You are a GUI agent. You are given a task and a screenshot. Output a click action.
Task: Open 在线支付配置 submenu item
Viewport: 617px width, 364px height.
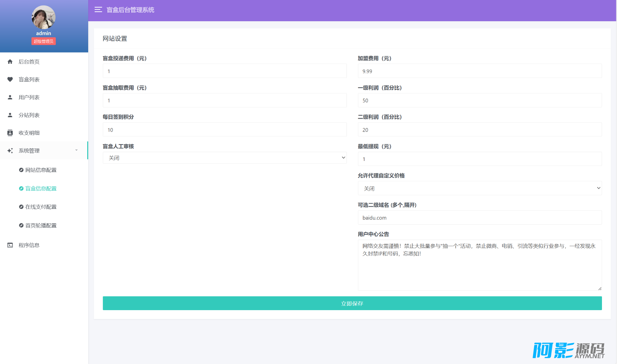point(41,207)
